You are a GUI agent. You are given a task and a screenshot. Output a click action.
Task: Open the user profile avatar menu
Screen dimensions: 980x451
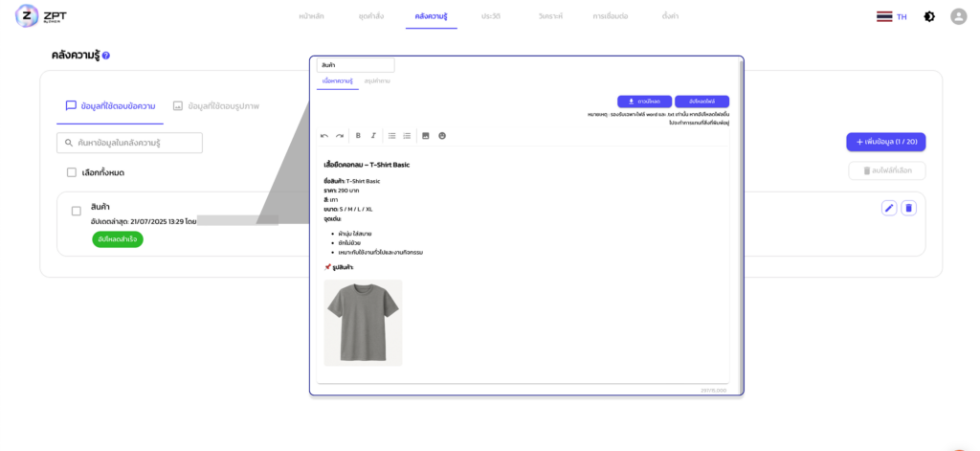(x=958, y=16)
